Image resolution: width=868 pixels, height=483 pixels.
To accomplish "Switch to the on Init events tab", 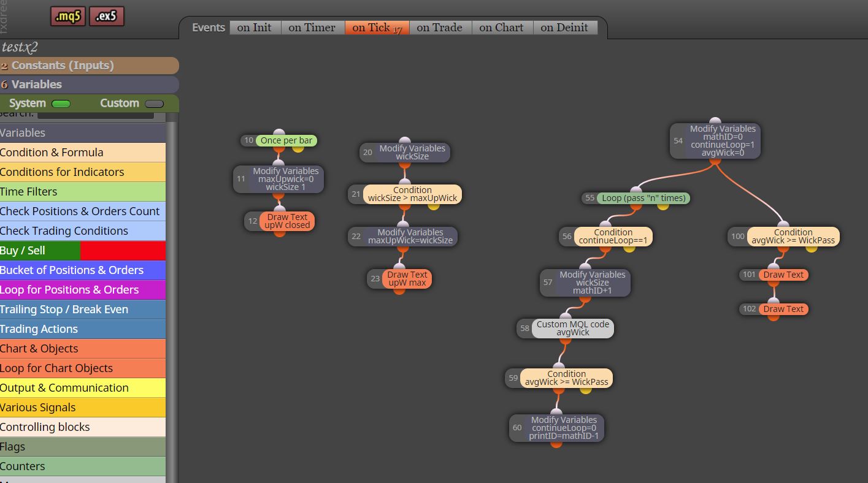I will 255,28.
